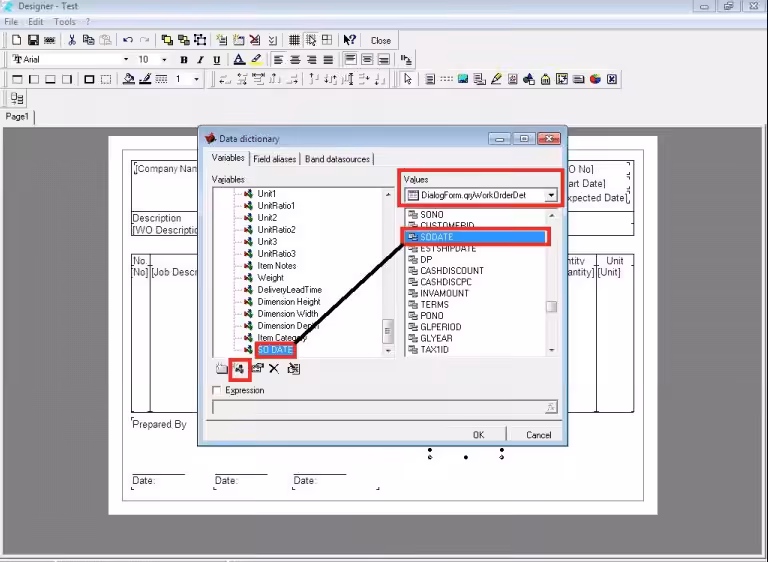Toggle italic formatting
The image size is (768, 562).
coord(200,60)
